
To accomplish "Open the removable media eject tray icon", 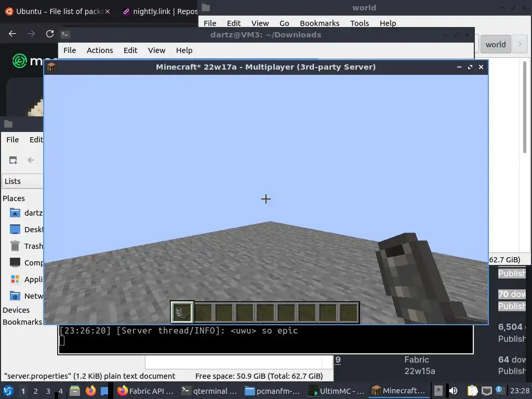I will tap(438, 391).
